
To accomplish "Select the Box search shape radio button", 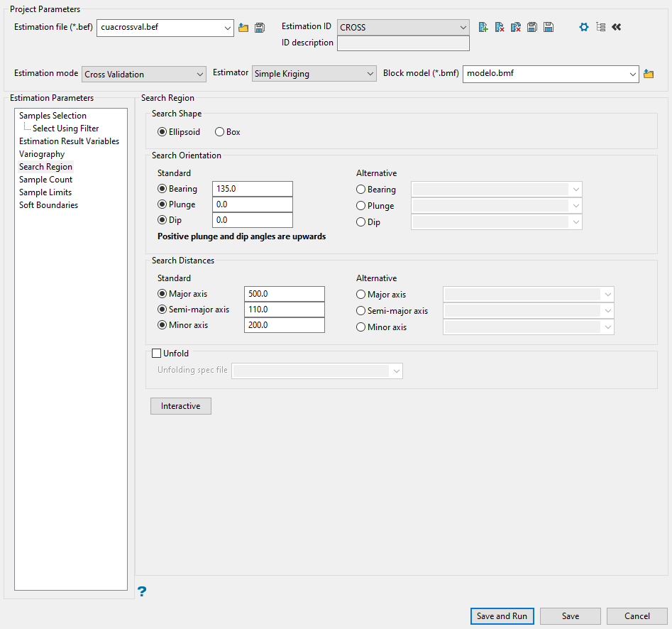I will click(220, 132).
